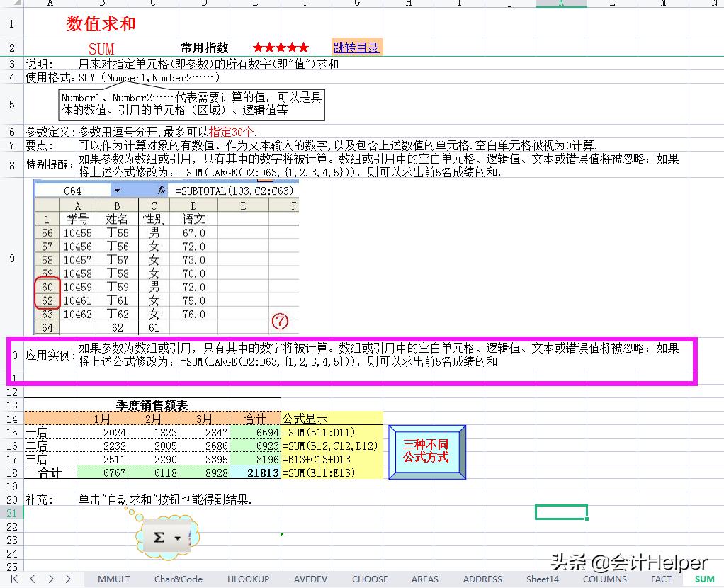Click the Char&Code sheet tab
The image size is (724, 588).
pos(178,579)
